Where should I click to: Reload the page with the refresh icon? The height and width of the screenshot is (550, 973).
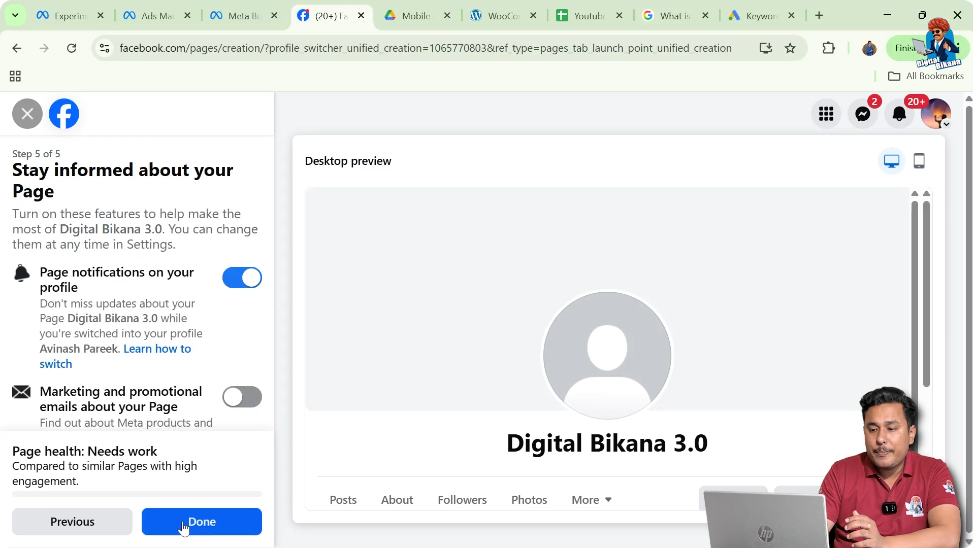point(71,48)
